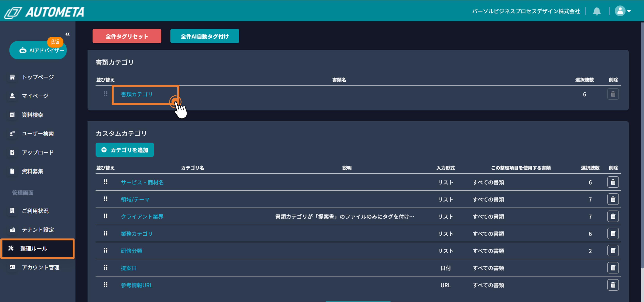This screenshot has height=302, width=644.
Task: Open the 参考情報URL category
Action: click(x=137, y=285)
